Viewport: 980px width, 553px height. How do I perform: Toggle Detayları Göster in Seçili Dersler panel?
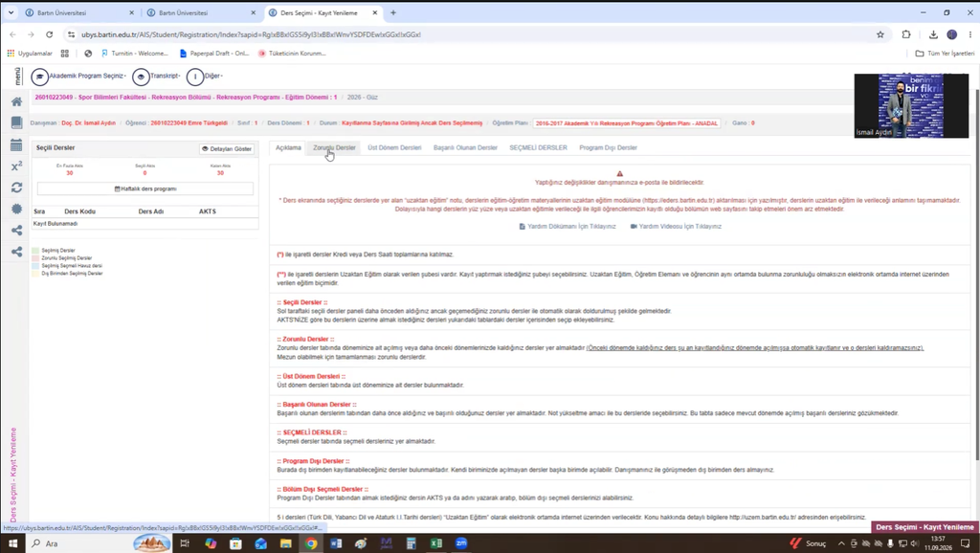point(227,148)
